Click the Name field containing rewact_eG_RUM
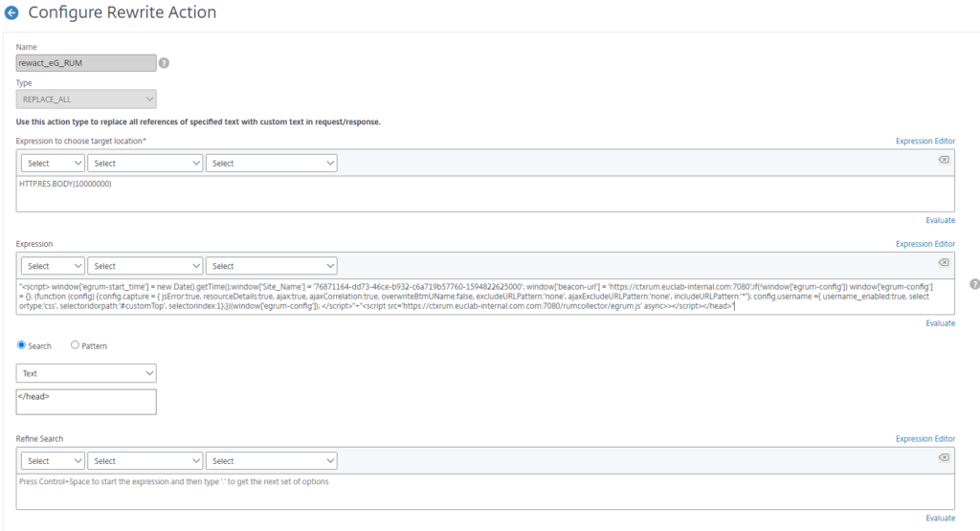This screenshot has height=531, width=980. point(86,63)
